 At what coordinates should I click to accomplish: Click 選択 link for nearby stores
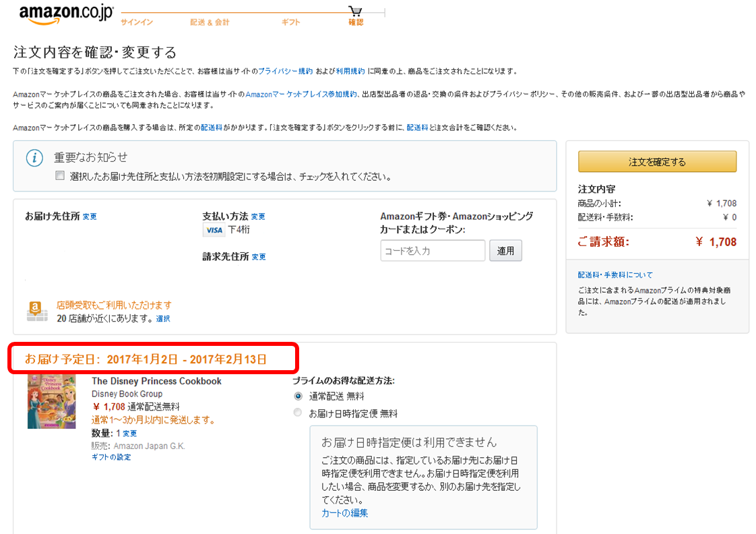click(163, 319)
